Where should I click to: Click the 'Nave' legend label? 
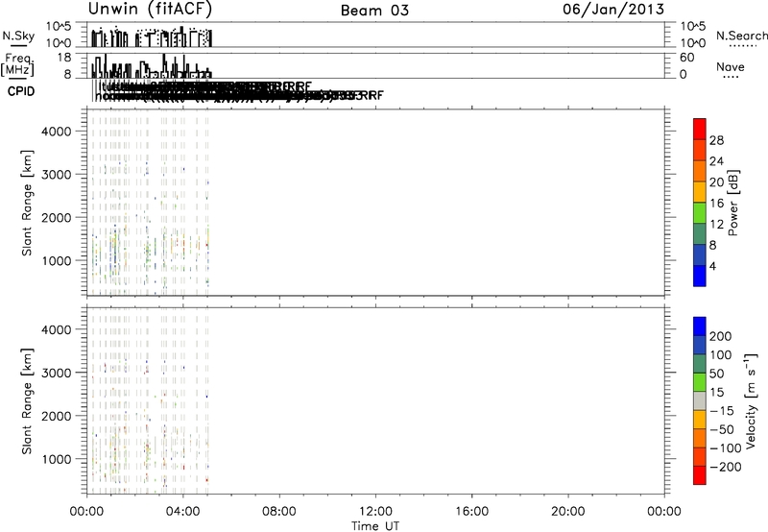coord(731,66)
